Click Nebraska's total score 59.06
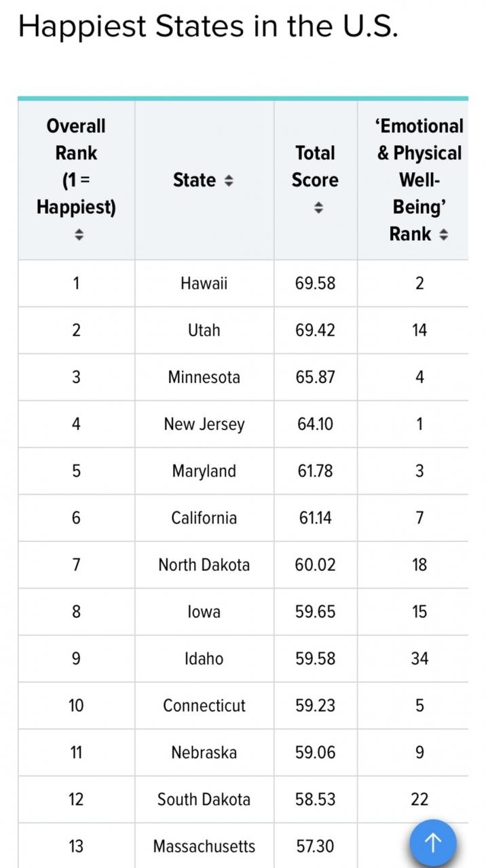 click(x=315, y=753)
